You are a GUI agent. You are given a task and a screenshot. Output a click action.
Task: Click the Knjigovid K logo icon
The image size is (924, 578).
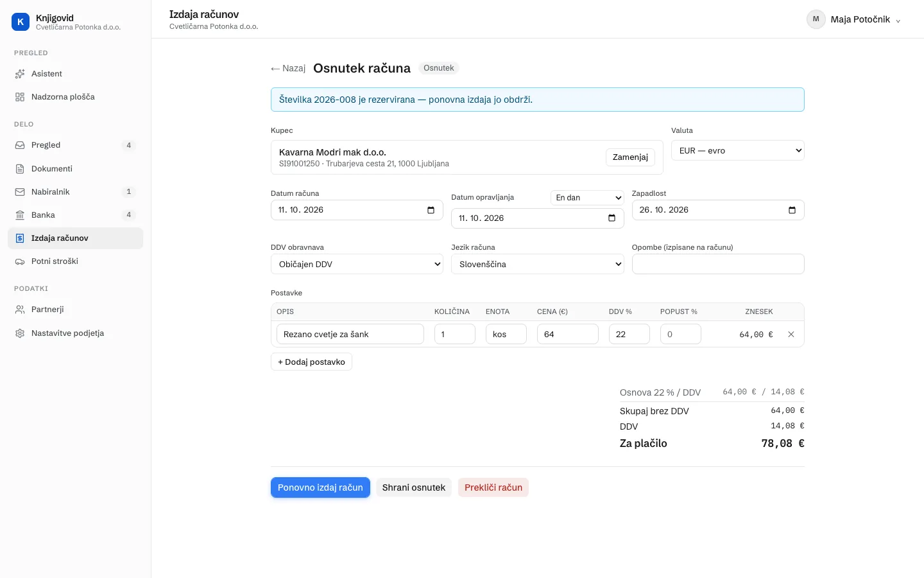21,22
